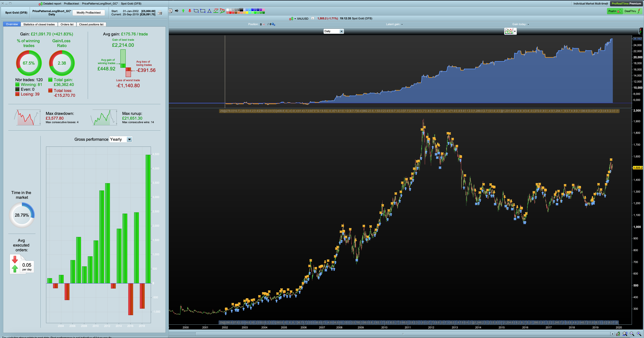
Task: Click the zoom out magnifier icon
Action: point(632,333)
